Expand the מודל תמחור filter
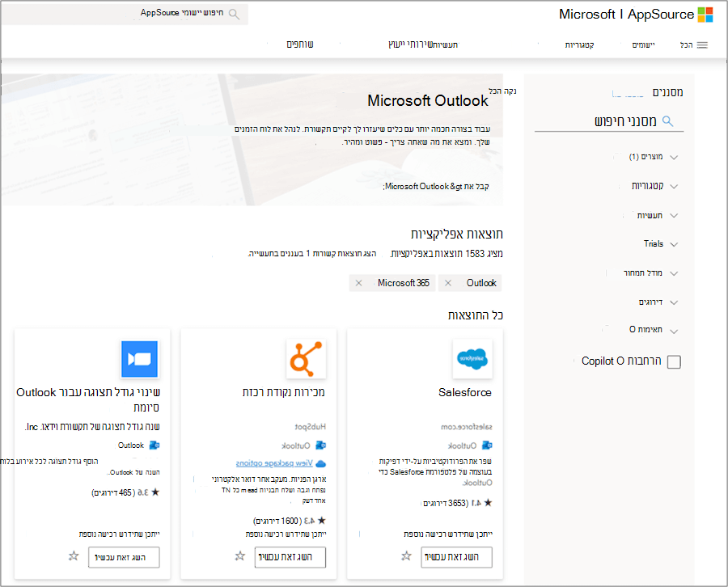 point(650,273)
